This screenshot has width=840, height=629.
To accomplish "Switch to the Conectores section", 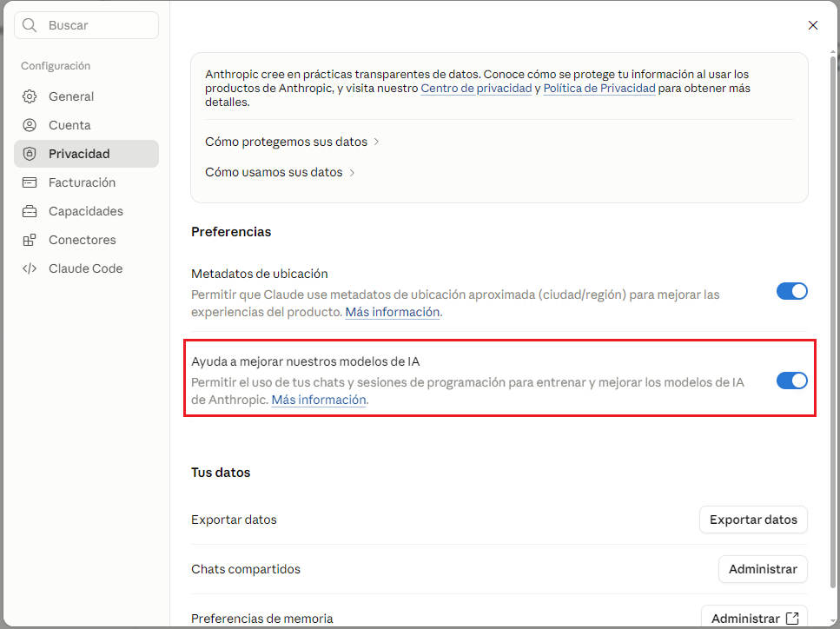I will 86,240.
